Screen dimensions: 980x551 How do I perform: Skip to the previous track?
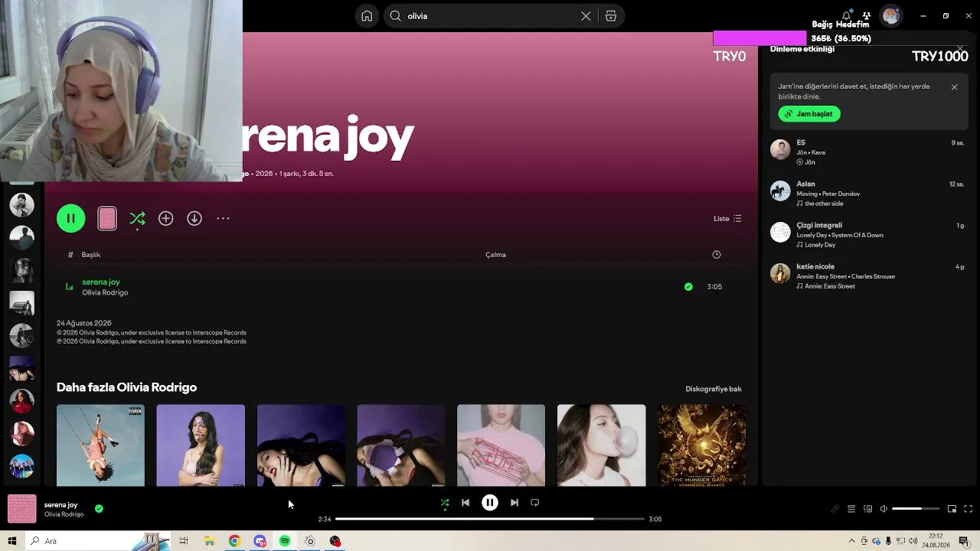(465, 503)
